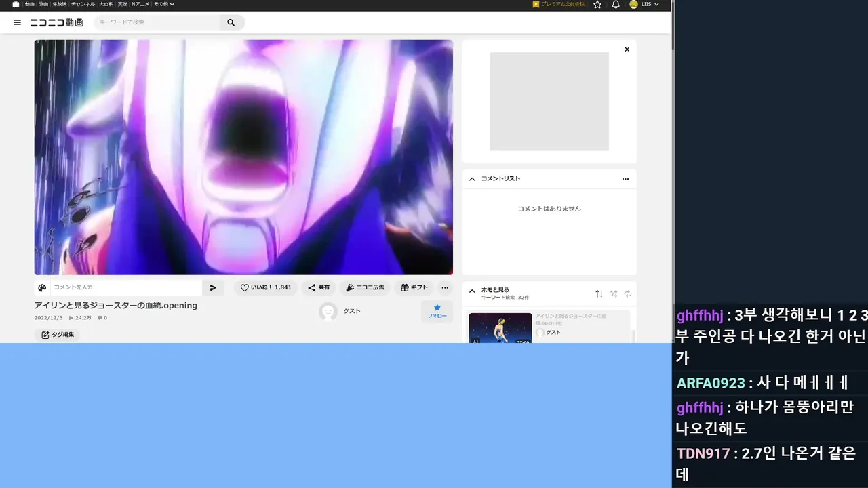Open the comment color palette icon

click(x=42, y=287)
